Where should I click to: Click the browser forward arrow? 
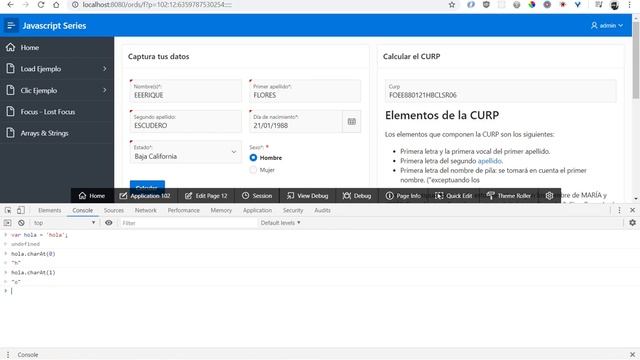click(x=25, y=5)
